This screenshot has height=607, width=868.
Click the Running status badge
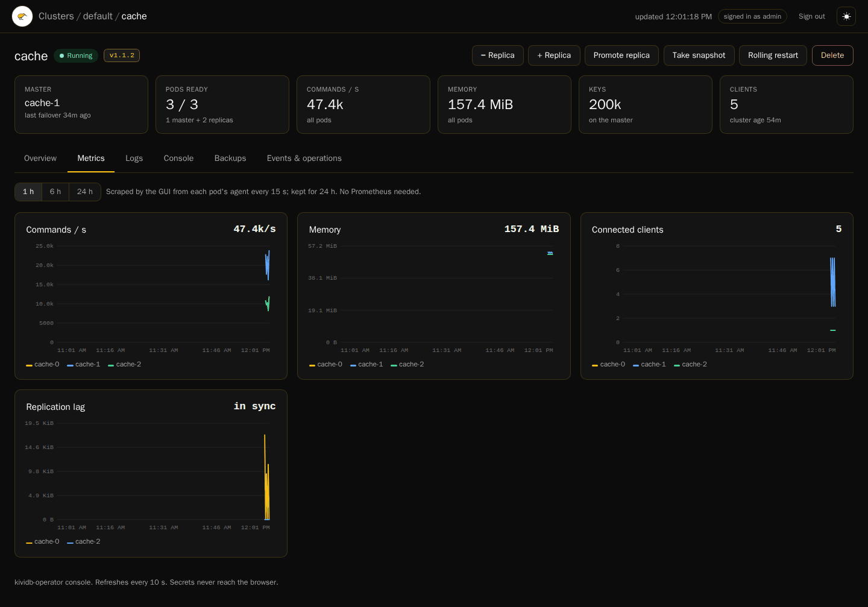click(76, 55)
